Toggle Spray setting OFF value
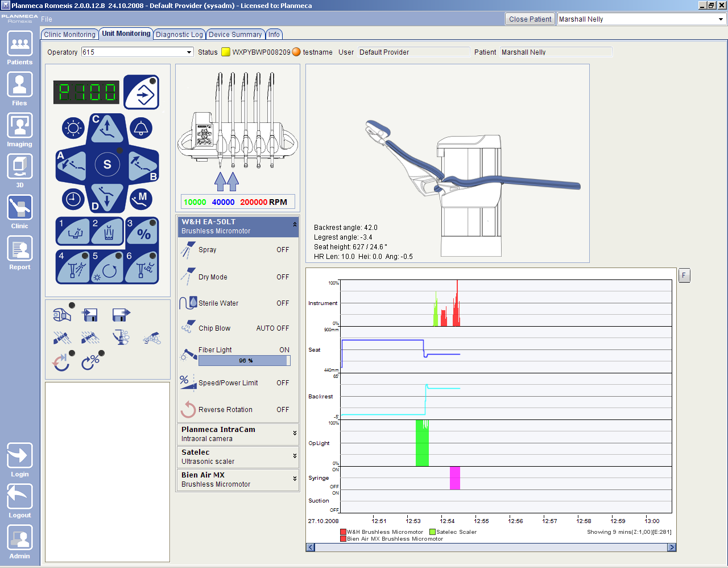 tap(283, 250)
